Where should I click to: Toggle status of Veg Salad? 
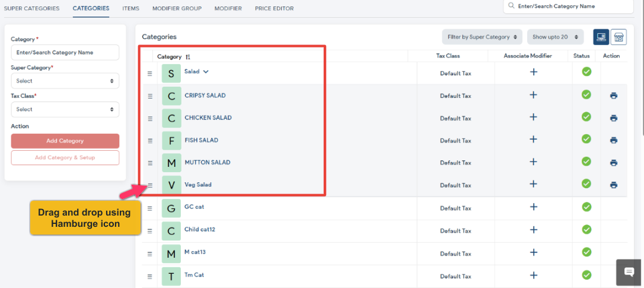(x=586, y=183)
